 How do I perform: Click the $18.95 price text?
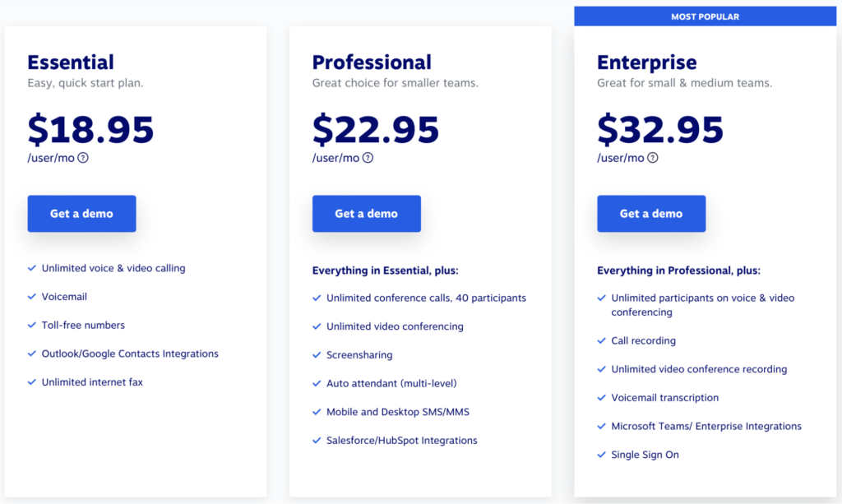click(90, 129)
